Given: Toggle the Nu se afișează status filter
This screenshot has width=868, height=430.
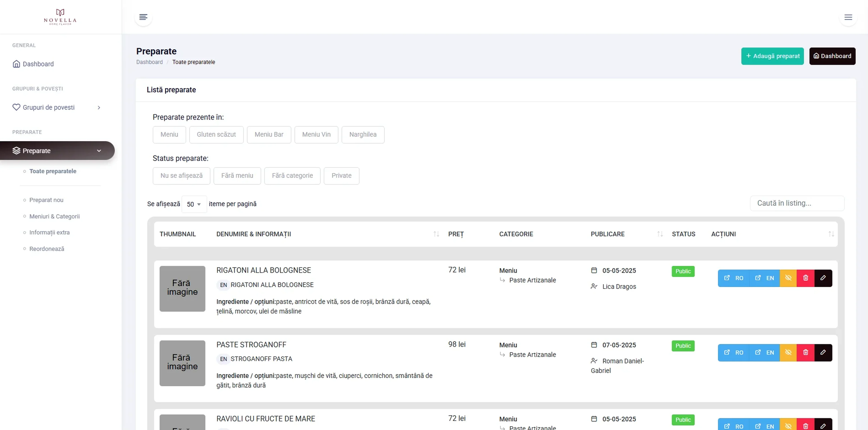Looking at the screenshot, I should click(x=181, y=176).
